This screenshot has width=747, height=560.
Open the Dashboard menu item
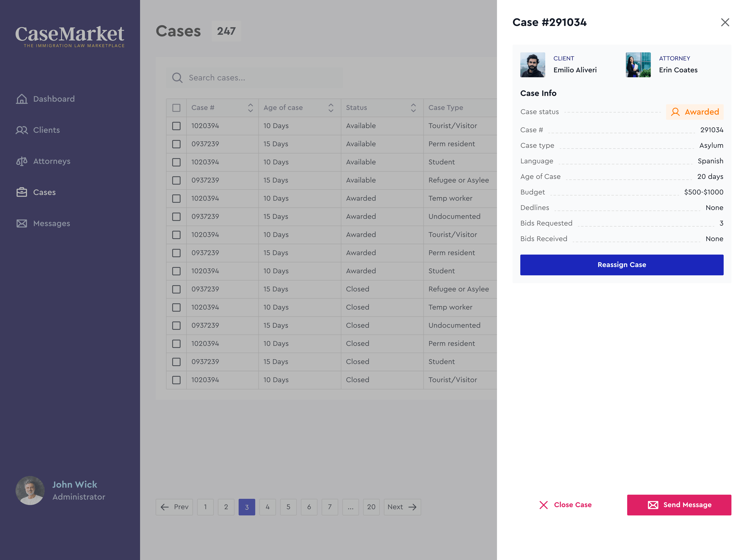[x=45, y=99]
